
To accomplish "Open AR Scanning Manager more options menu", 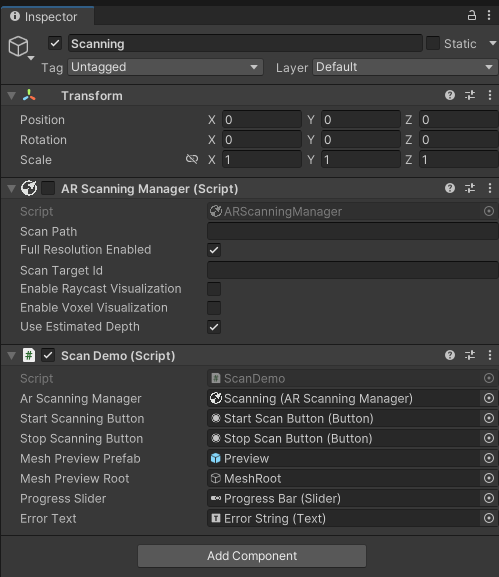I will (x=490, y=188).
